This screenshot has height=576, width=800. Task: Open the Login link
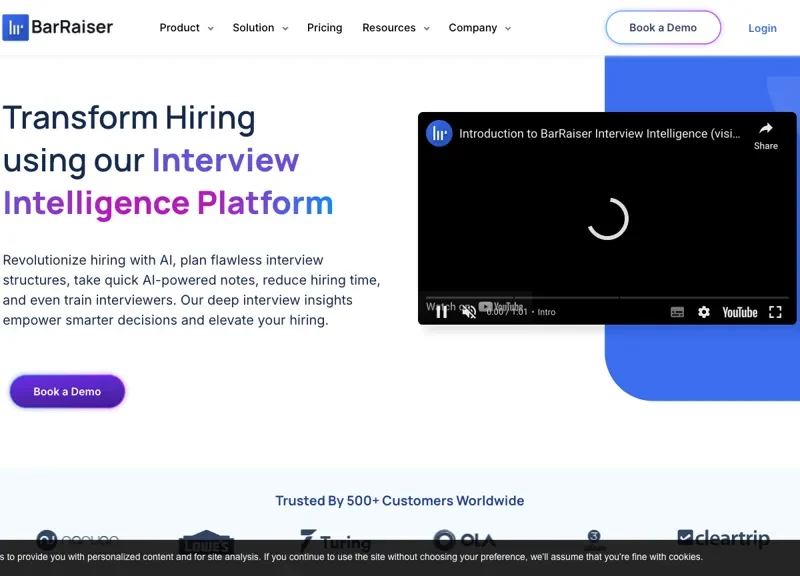click(762, 28)
